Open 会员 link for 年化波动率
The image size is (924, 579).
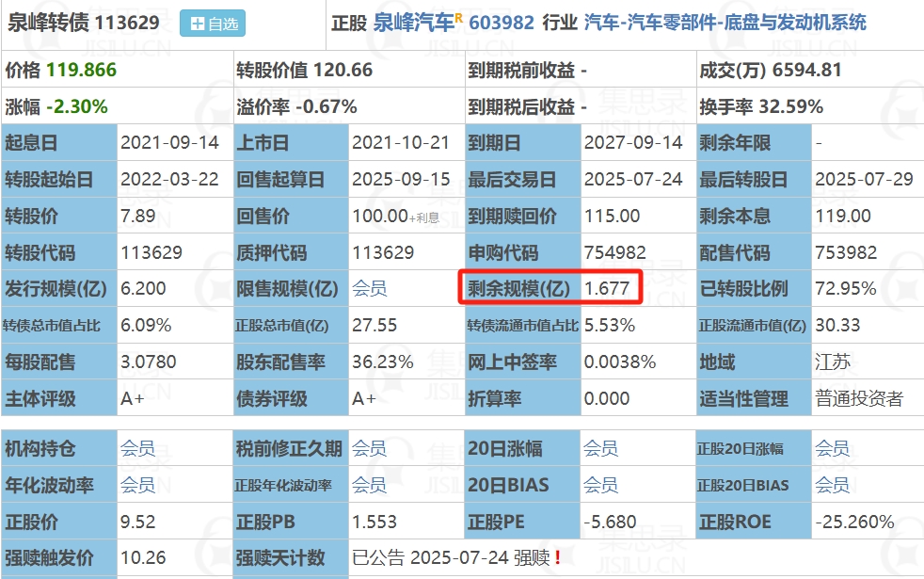[138, 485]
